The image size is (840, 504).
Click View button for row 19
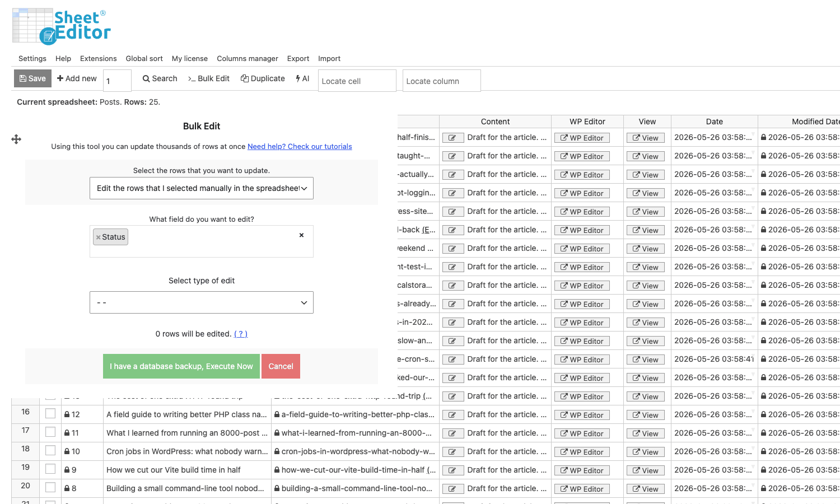tap(645, 470)
